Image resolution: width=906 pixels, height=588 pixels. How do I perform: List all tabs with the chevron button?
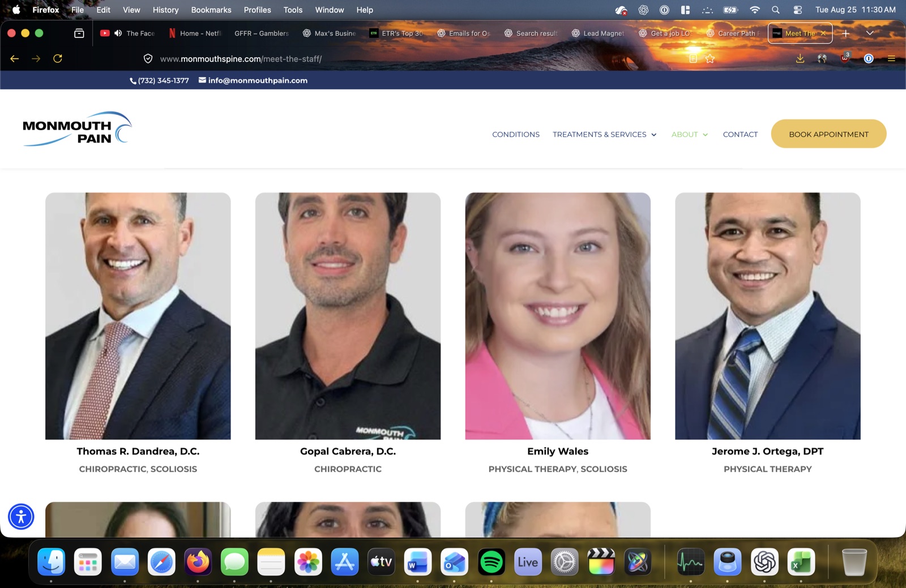point(870,33)
